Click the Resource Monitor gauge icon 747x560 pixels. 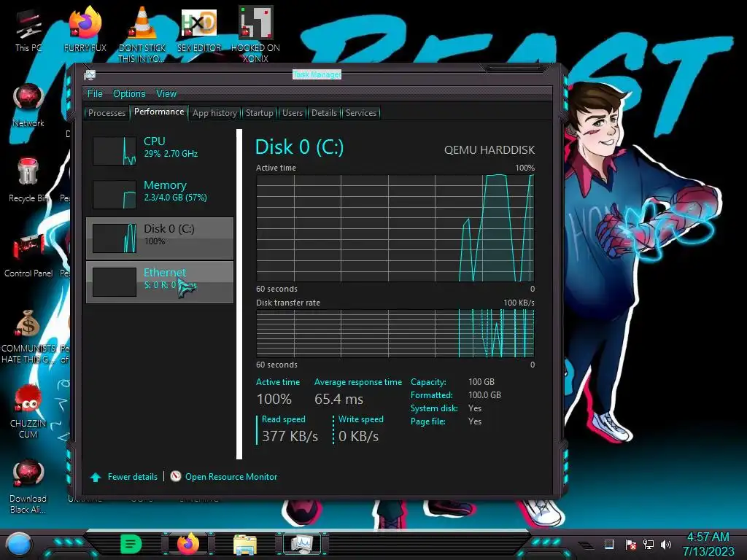175,476
